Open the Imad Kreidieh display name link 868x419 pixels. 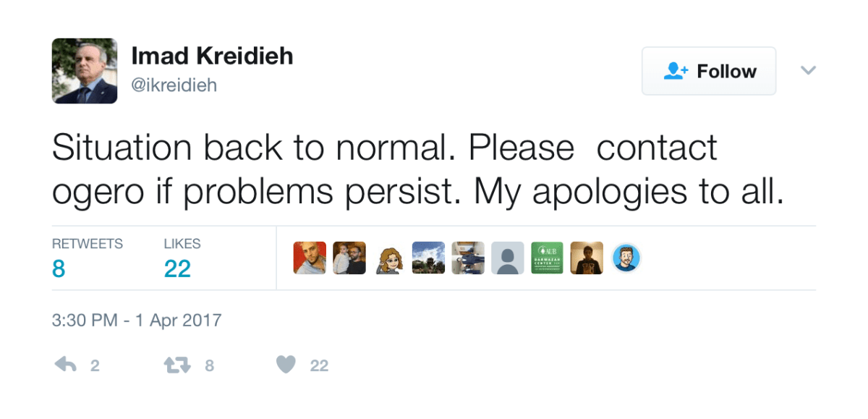212,56
